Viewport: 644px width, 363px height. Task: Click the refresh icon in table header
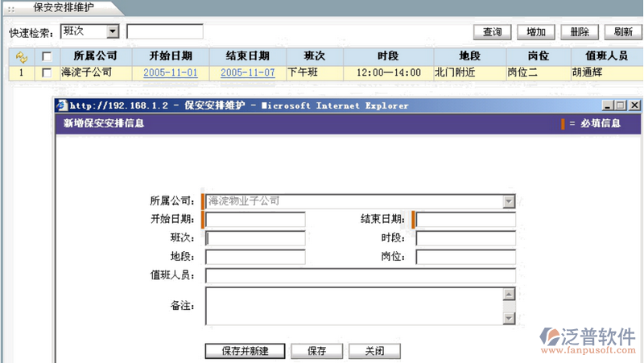coord(22,56)
